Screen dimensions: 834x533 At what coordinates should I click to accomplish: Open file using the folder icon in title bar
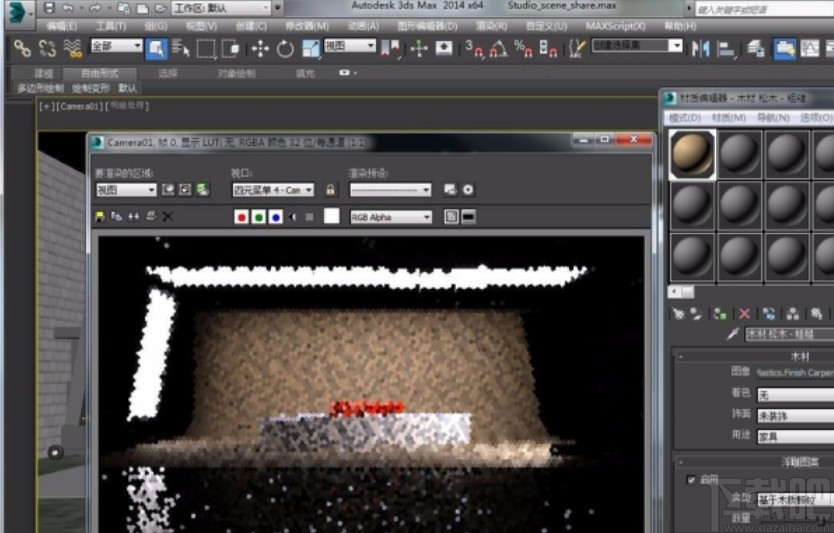[160, 8]
